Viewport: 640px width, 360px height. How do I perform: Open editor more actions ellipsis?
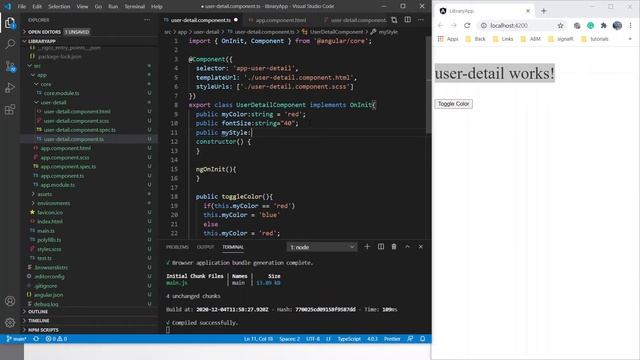[x=421, y=20]
